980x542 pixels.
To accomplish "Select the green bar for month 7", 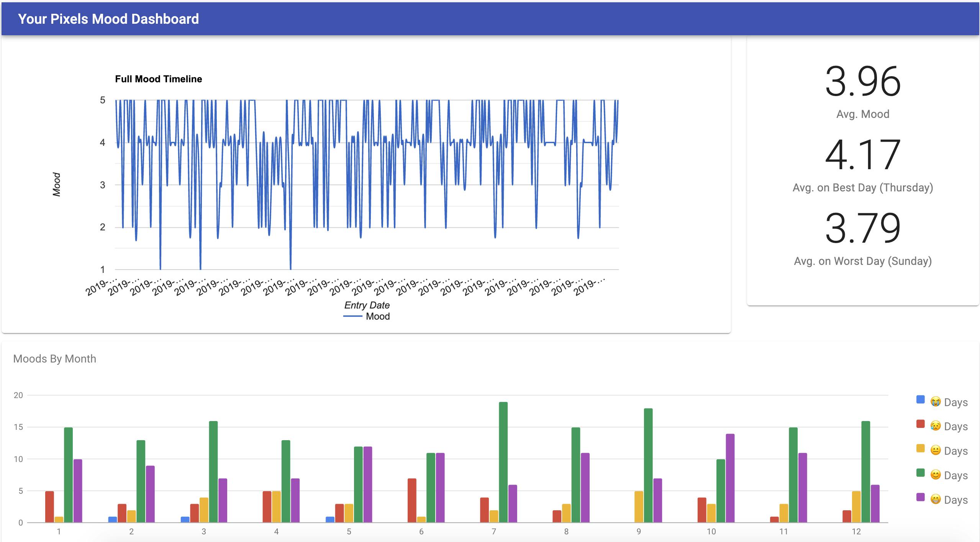I will [x=503, y=462].
